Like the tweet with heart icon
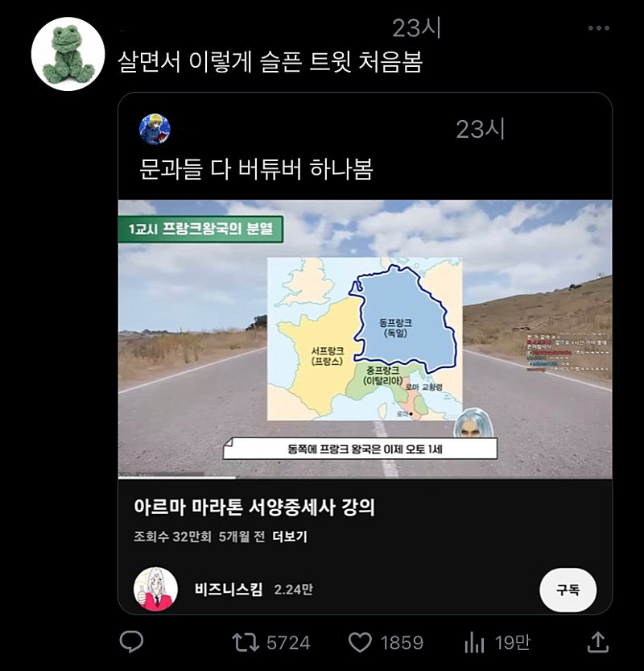The image size is (644, 671). coord(360,642)
